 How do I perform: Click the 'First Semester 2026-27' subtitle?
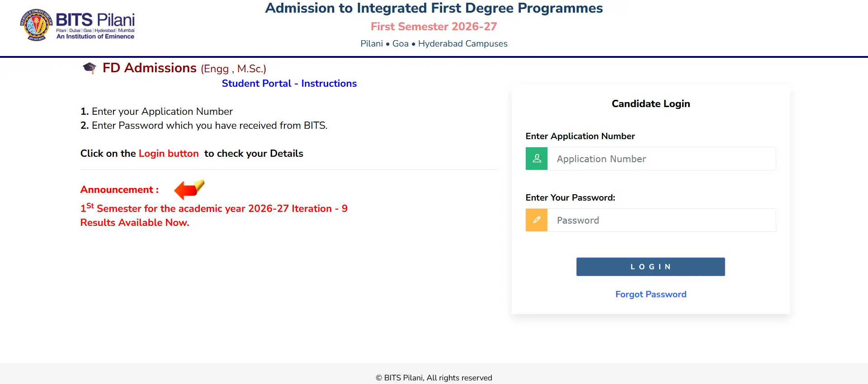[x=434, y=27]
